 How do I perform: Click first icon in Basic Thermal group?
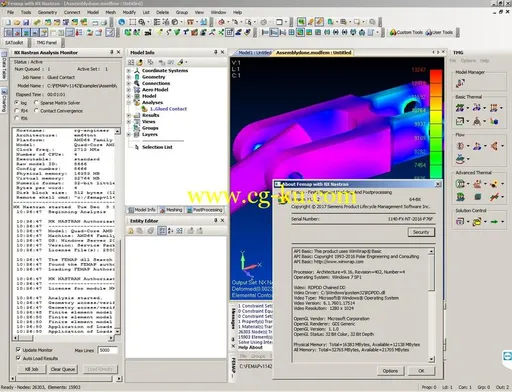(460, 108)
